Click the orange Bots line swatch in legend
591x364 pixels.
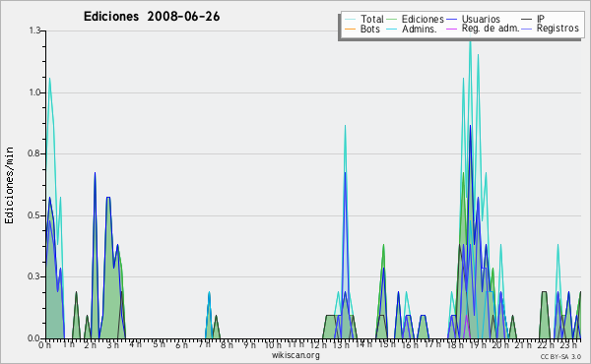point(350,29)
